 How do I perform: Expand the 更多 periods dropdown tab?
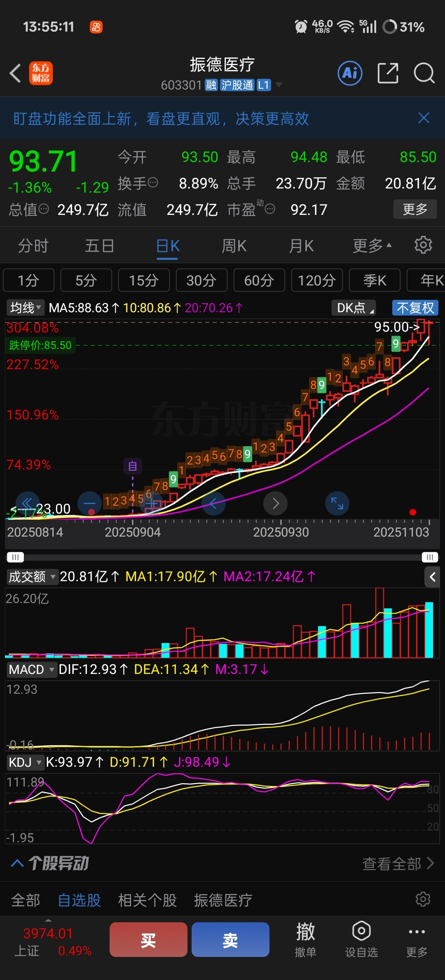pyautogui.click(x=372, y=246)
